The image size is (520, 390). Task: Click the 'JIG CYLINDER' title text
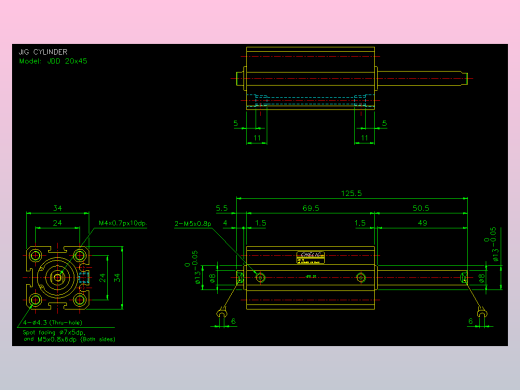click(43, 52)
